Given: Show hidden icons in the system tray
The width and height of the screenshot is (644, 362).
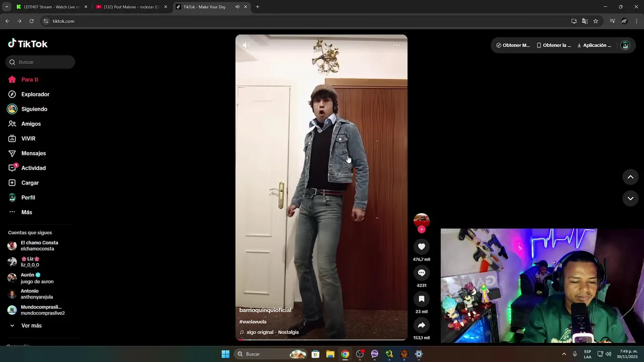Looking at the screenshot, I should 564,354.
